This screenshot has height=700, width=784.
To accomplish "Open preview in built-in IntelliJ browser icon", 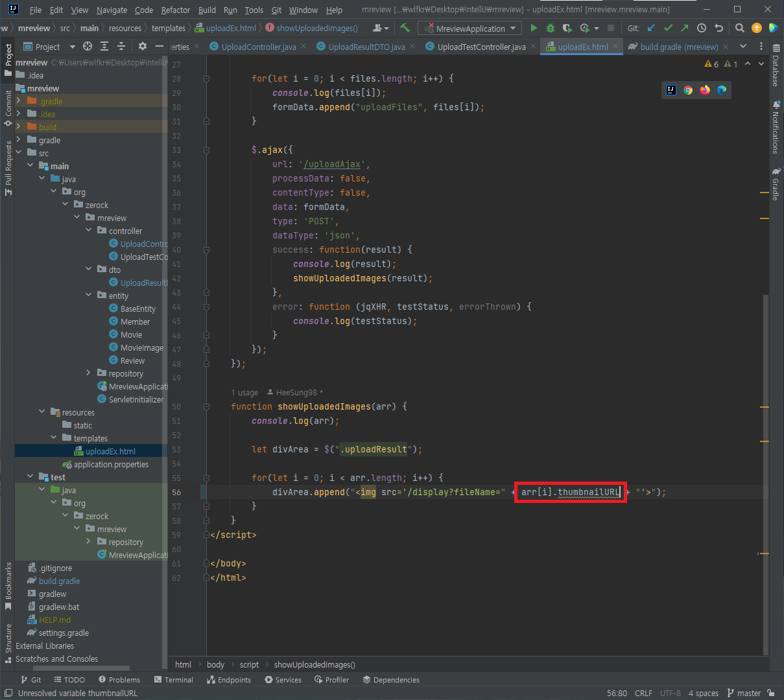I will coord(671,90).
